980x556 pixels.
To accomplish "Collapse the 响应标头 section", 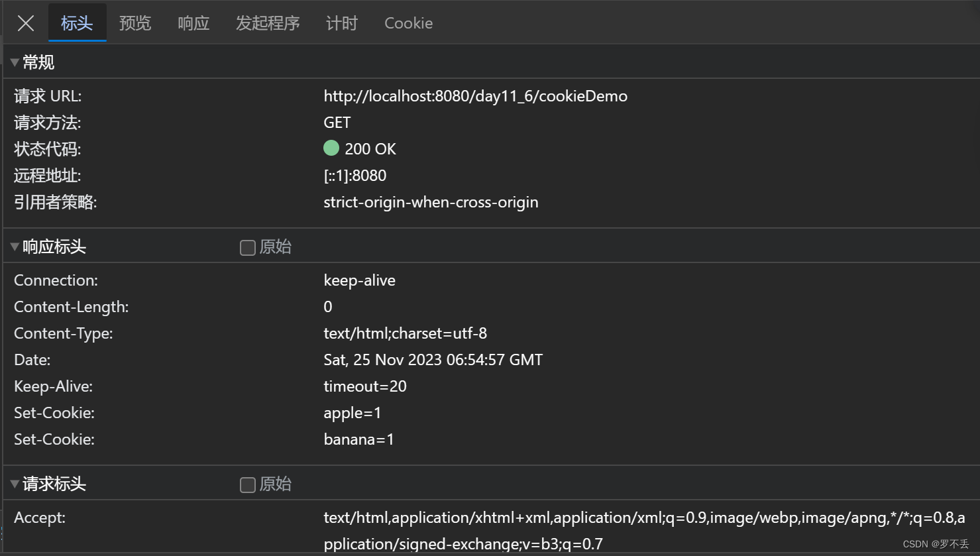I will (15, 247).
